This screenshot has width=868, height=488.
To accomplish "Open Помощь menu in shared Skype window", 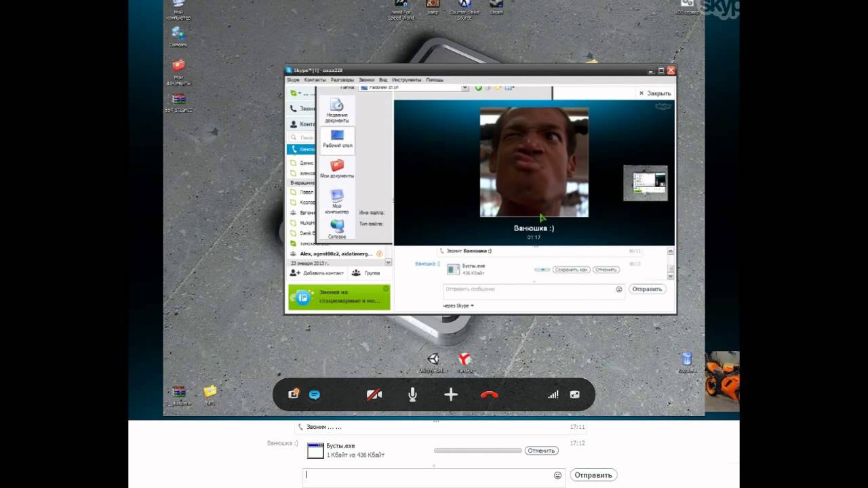I will point(435,80).
